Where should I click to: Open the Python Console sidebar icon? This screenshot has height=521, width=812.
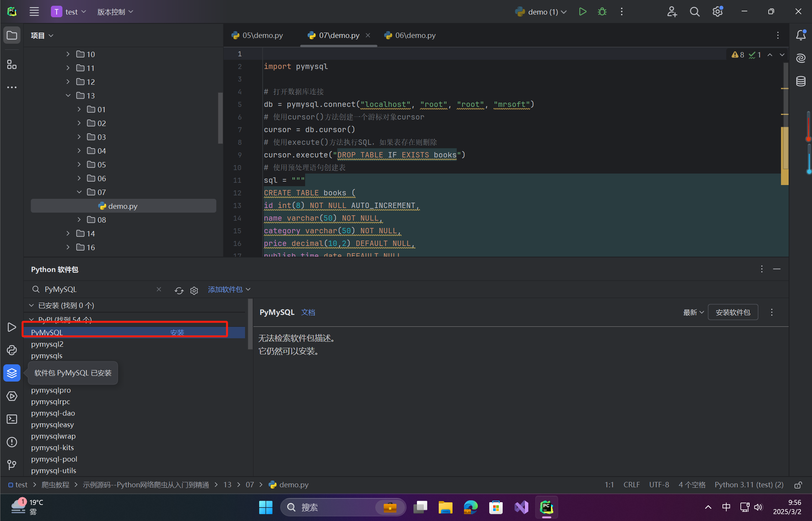[12, 350]
